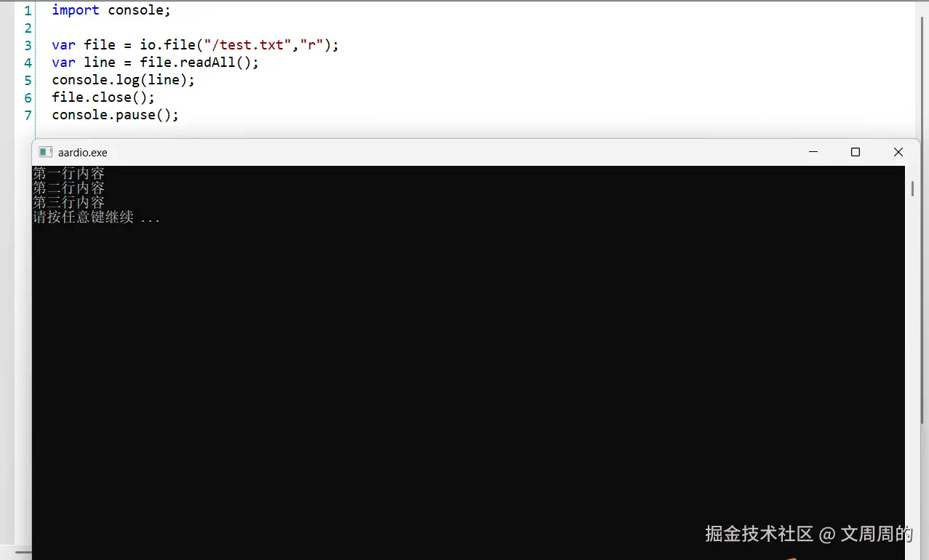929x560 pixels.
Task: Click the io.file("/test.txt","r") code line
Action: coord(196,45)
